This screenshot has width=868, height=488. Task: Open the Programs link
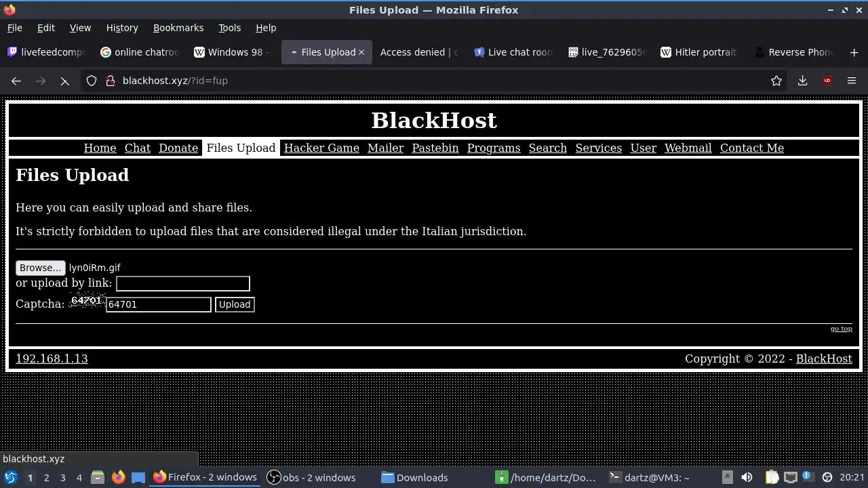494,148
